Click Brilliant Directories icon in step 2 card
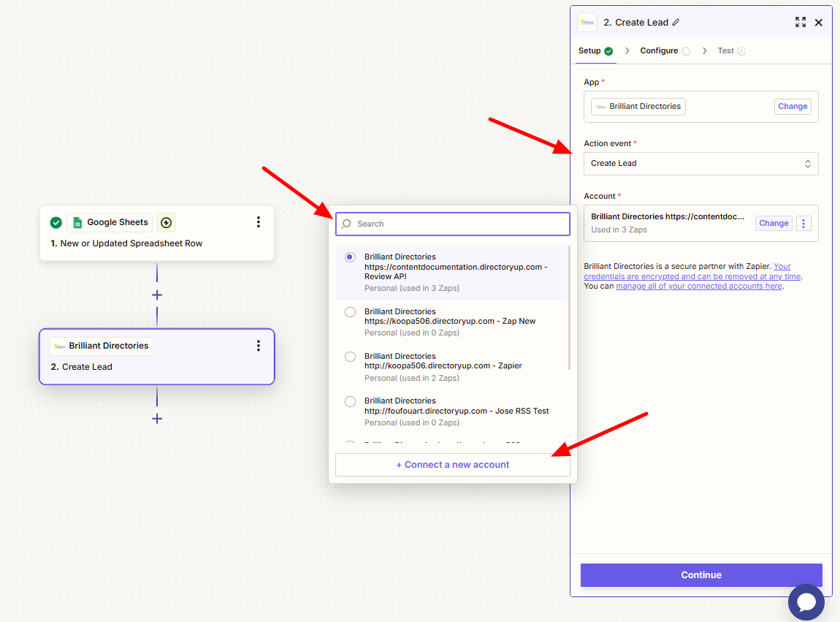This screenshot has height=622, width=840. point(59,346)
